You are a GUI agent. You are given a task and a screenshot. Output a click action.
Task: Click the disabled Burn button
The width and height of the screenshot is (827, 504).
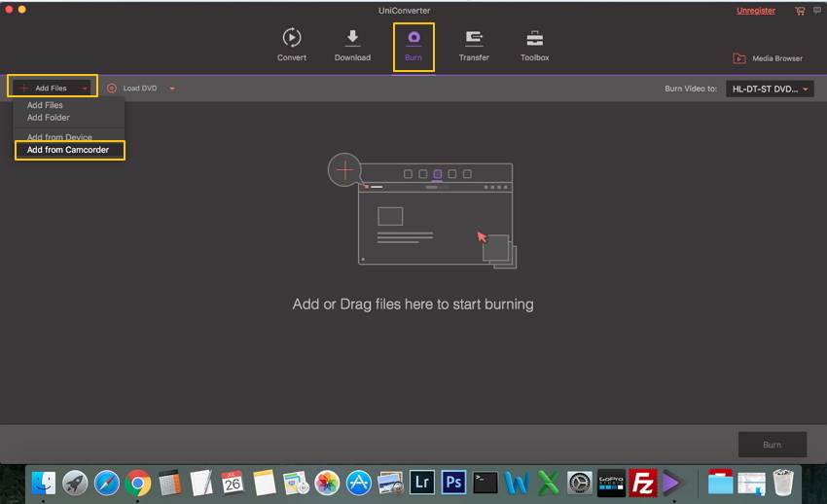coord(773,445)
